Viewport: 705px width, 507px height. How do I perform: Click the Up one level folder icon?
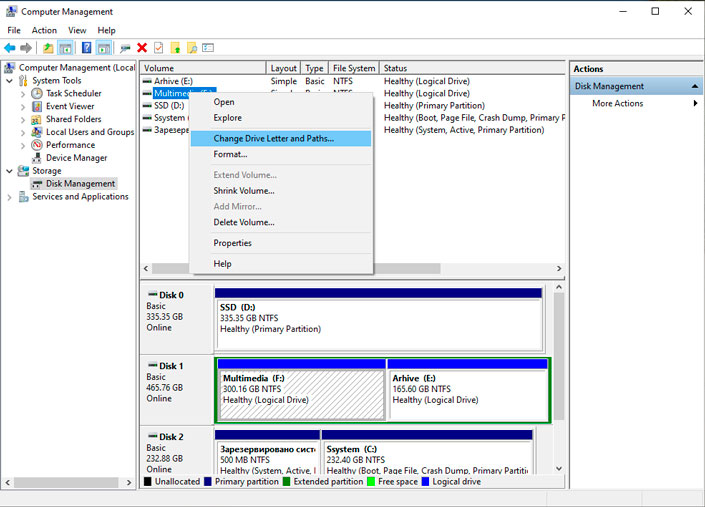tap(48, 48)
